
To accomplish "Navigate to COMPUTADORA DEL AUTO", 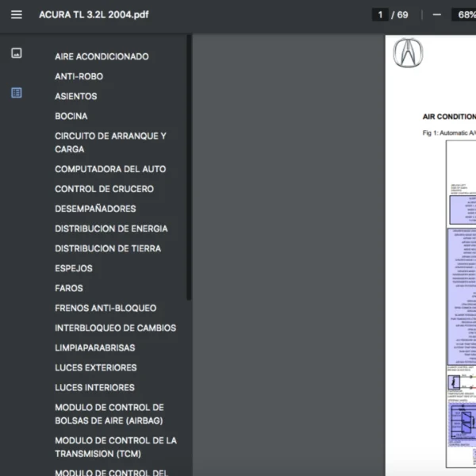I will [110, 169].
